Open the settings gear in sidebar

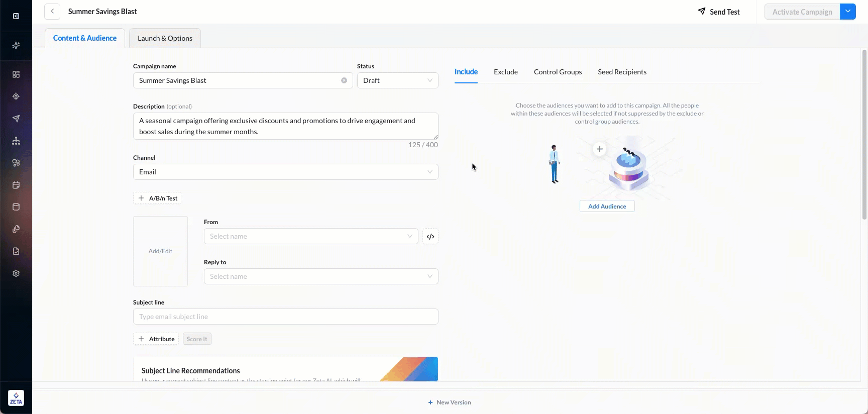16,273
